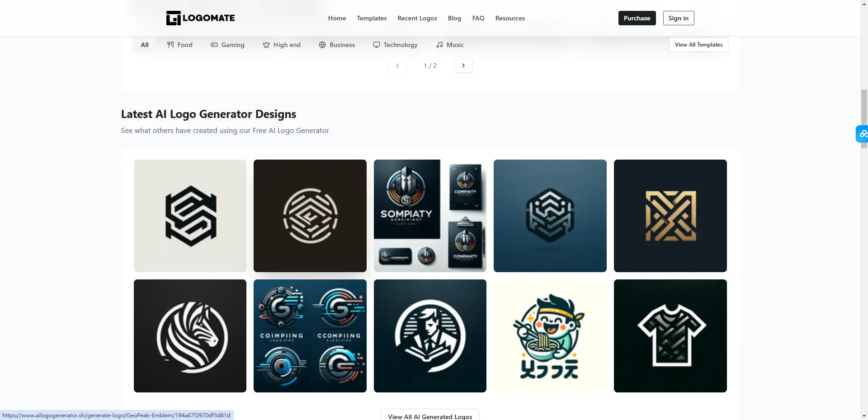Open the floating blue side widget icon

pos(863,134)
